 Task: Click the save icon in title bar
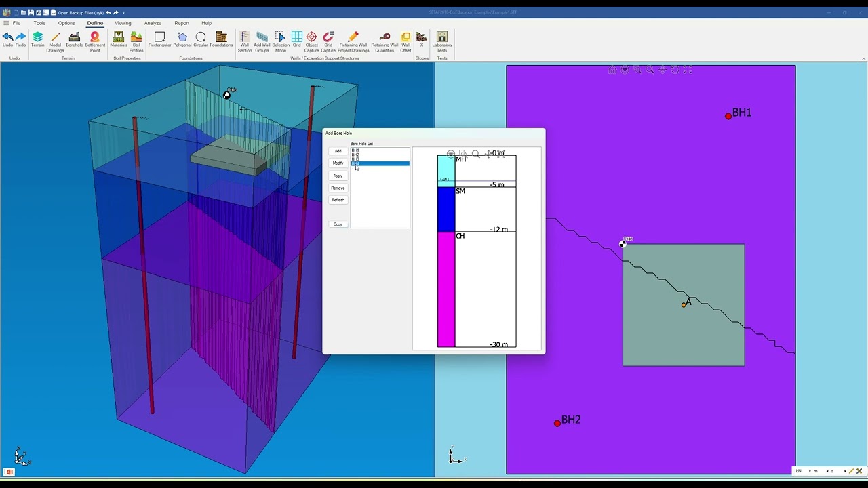pyautogui.click(x=31, y=13)
